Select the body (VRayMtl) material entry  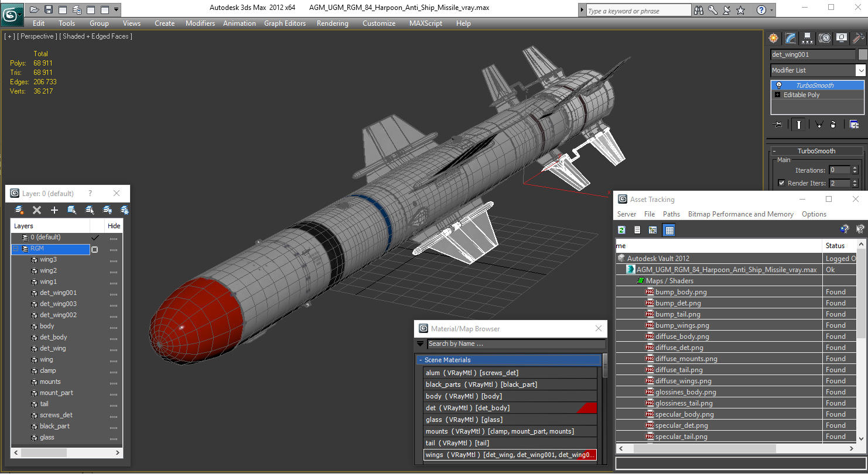[510, 396]
